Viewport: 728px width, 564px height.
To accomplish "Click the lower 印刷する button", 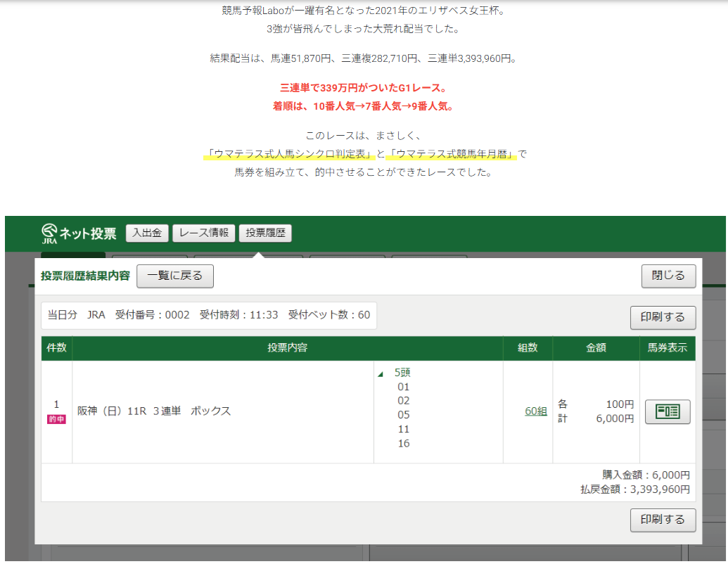I will point(663,520).
